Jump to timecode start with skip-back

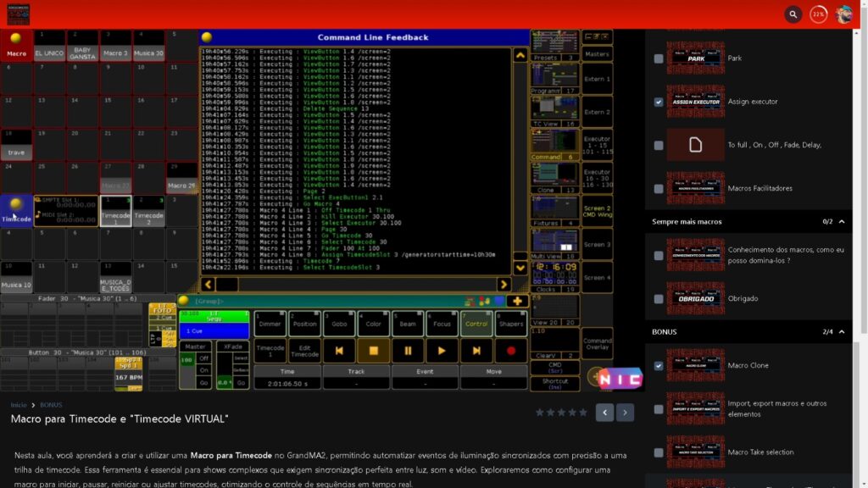pyautogui.click(x=339, y=349)
